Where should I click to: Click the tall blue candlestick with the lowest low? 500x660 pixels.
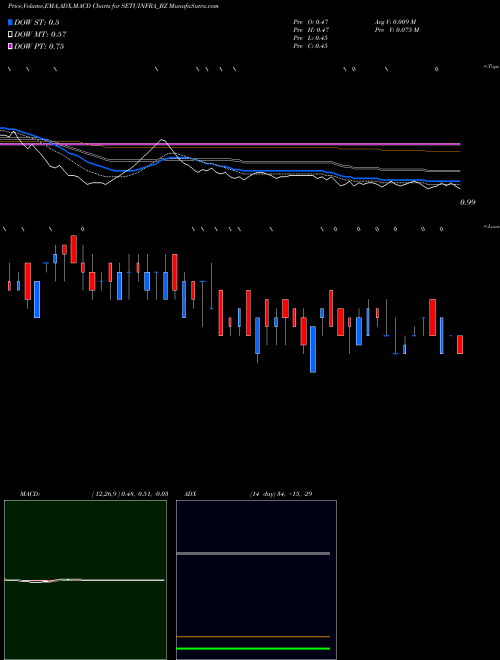pos(313,349)
